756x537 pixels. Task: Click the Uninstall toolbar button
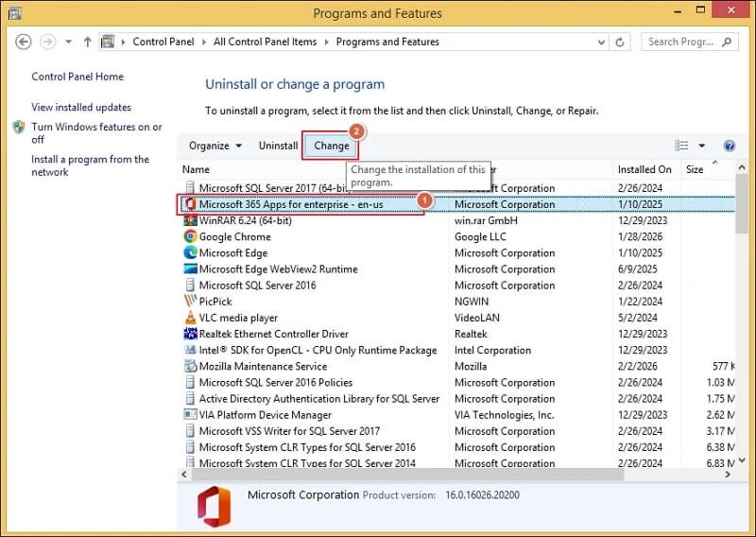(x=278, y=146)
